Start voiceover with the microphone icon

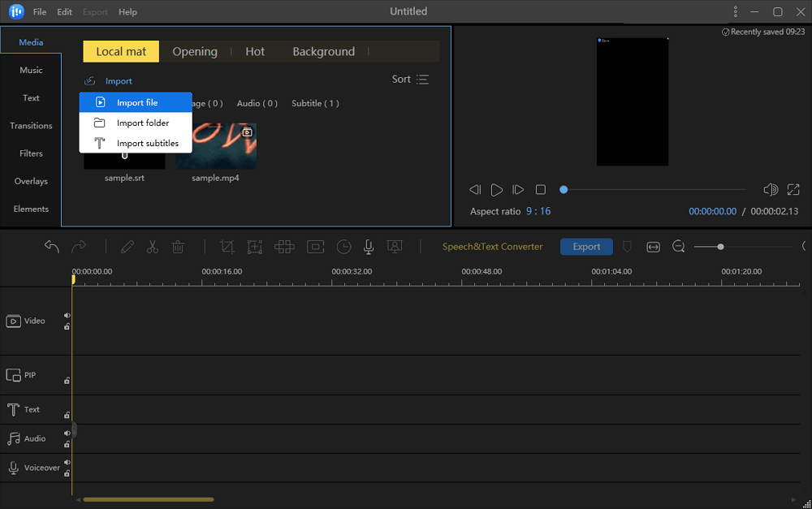coord(369,247)
